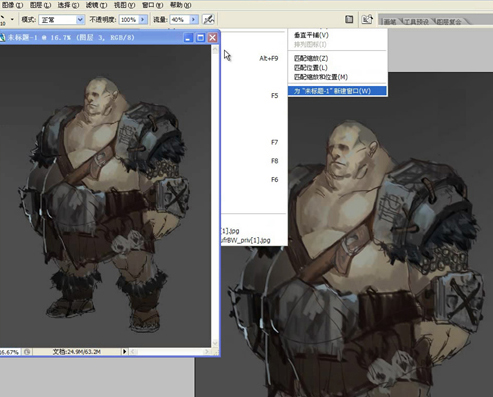Click the document icon in title bar

coord(2,38)
